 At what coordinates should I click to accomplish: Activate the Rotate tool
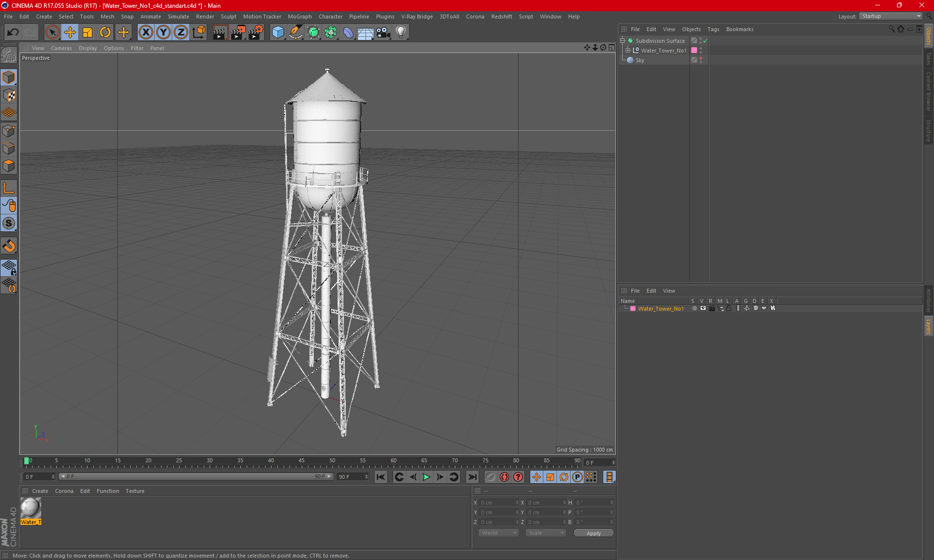(x=105, y=33)
